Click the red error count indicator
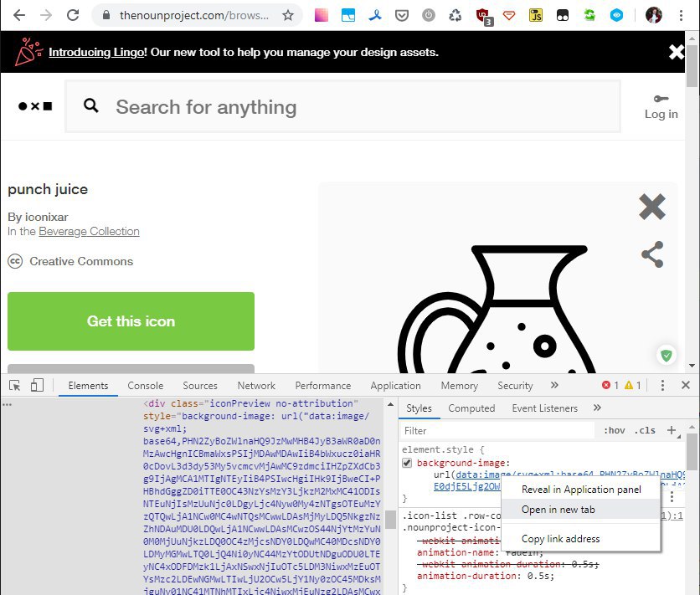The image size is (700, 595). tap(610, 385)
